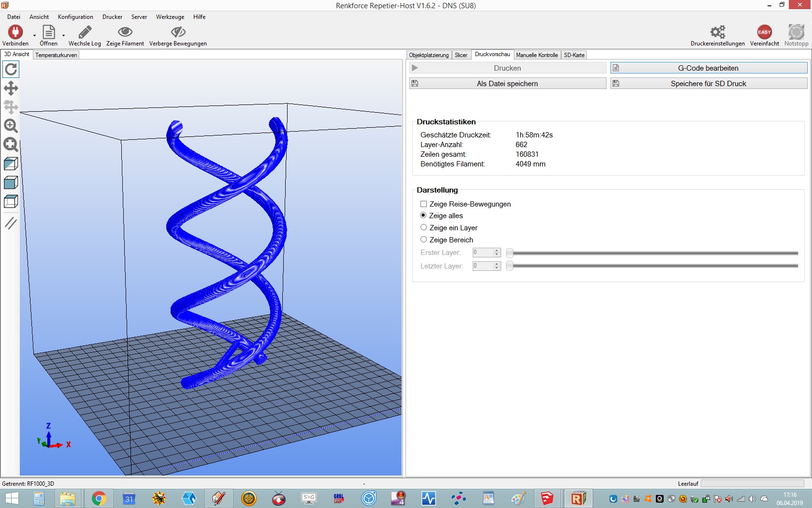Expand the Öffnen dropdown arrow
Screen dimensions: 812x508
[x=63, y=35]
